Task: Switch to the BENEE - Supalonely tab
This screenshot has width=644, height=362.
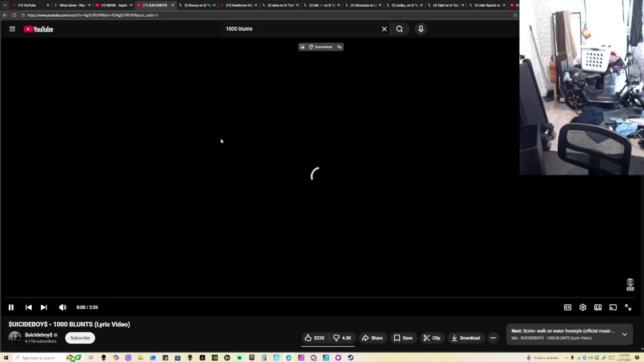Action: (x=114, y=5)
